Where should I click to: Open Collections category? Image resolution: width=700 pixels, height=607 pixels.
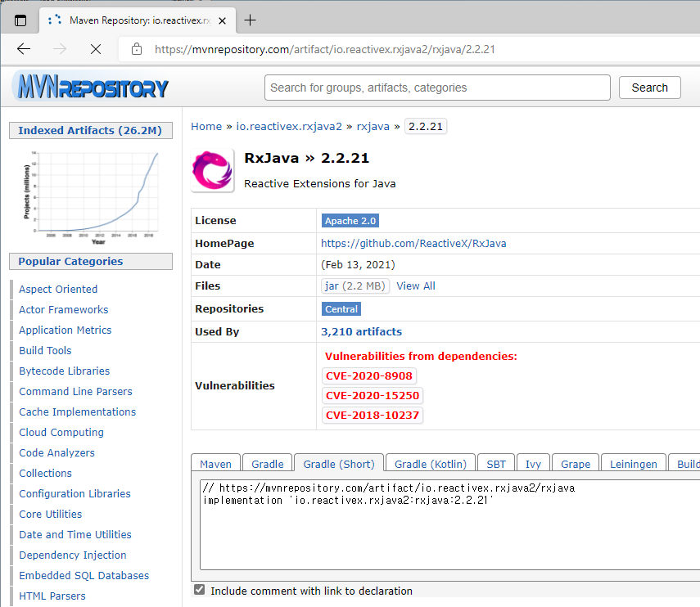(45, 473)
